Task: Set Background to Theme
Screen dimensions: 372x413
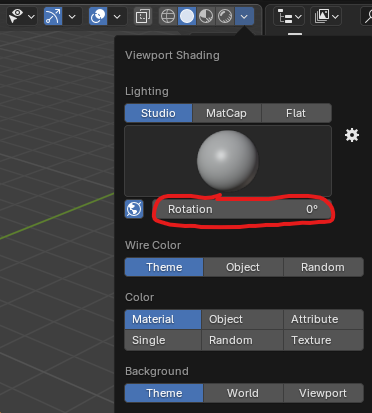Action: coord(164,393)
